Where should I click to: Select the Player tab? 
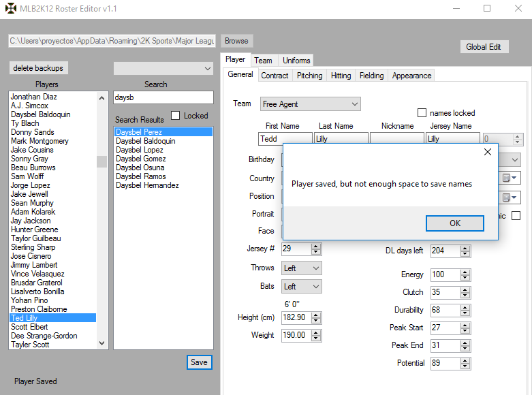point(236,59)
